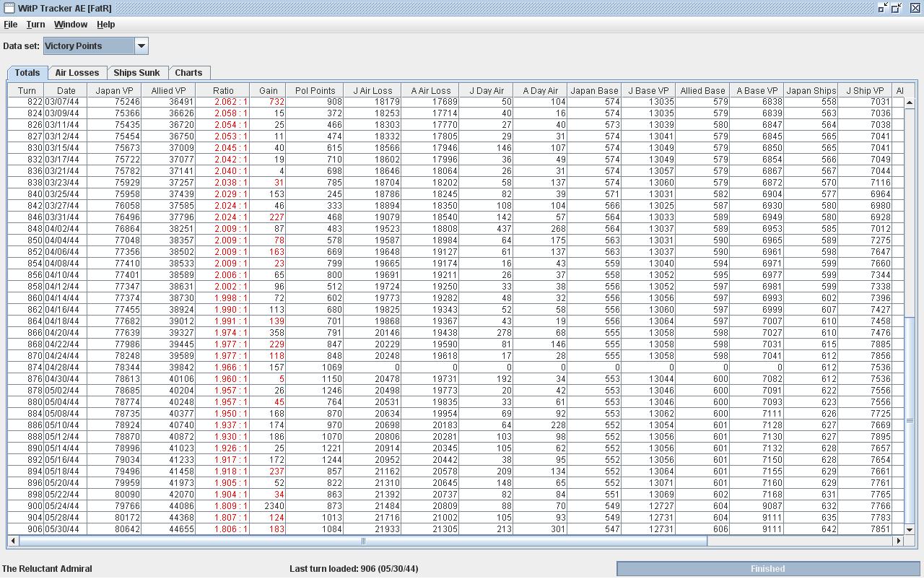The image size is (924, 587).
Task: Click the Date column header
Action: tap(66, 91)
